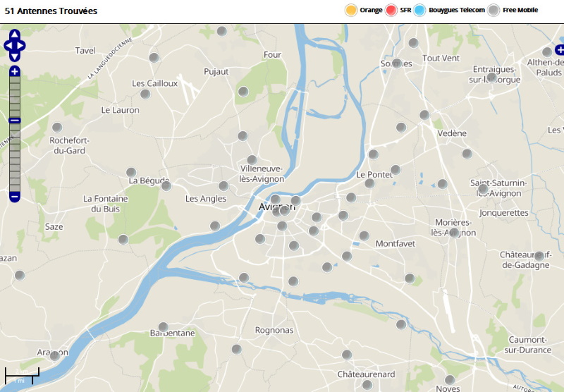
Task: Pan the map west with the left arrow
Action: 8,46
